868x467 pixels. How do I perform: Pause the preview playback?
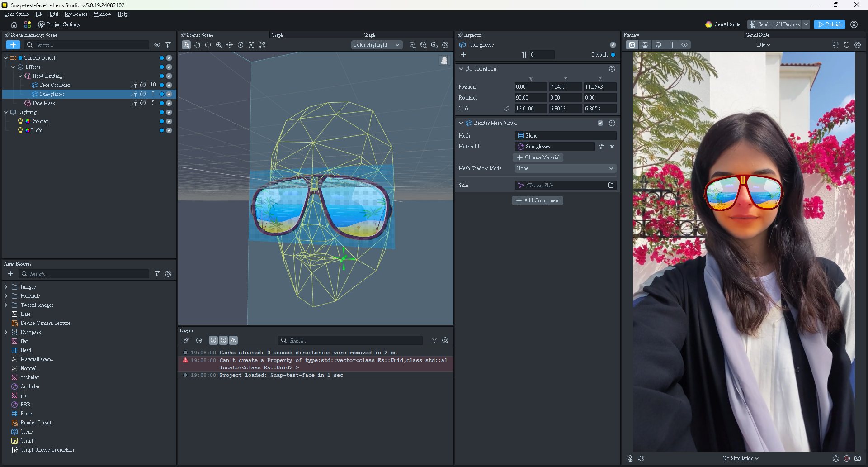[671, 45]
